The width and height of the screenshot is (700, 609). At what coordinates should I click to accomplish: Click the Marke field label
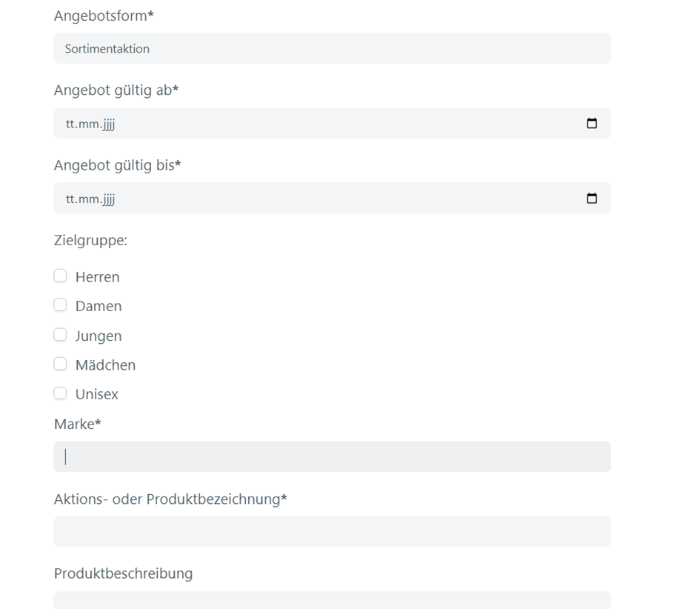77,425
